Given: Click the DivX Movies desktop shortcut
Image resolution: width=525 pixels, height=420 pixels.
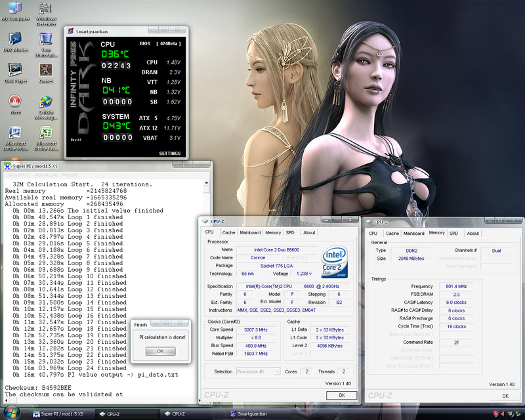Looking at the screenshot, I should click(x=15, y=42).
